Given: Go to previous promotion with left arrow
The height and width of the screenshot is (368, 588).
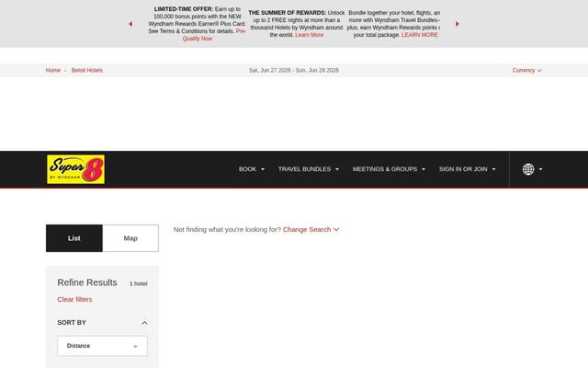Looking at the screenshot, I should (130, 24).
